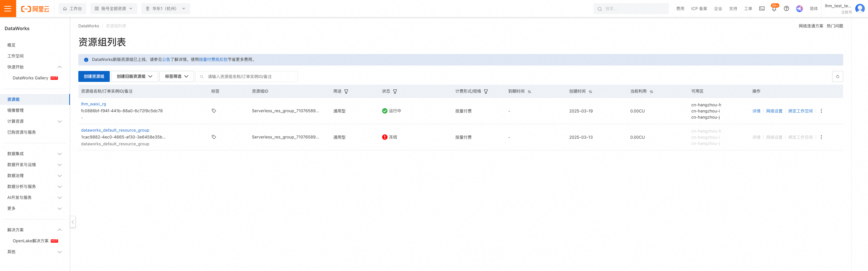The height and width of the screenshot is (271, 868).
Task: Click 详情 for lhm_waixi_rg
Action: 756,111
